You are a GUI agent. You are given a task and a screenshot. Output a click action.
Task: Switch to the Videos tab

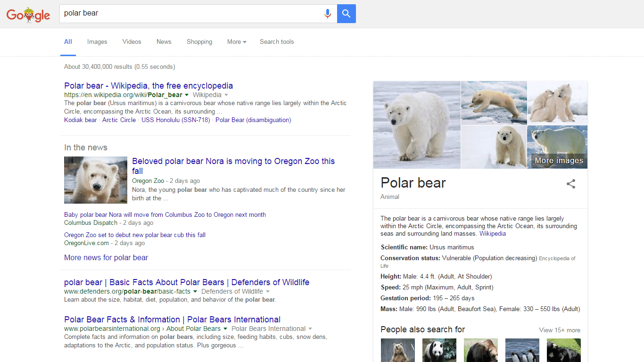click(x=132, y=42)
